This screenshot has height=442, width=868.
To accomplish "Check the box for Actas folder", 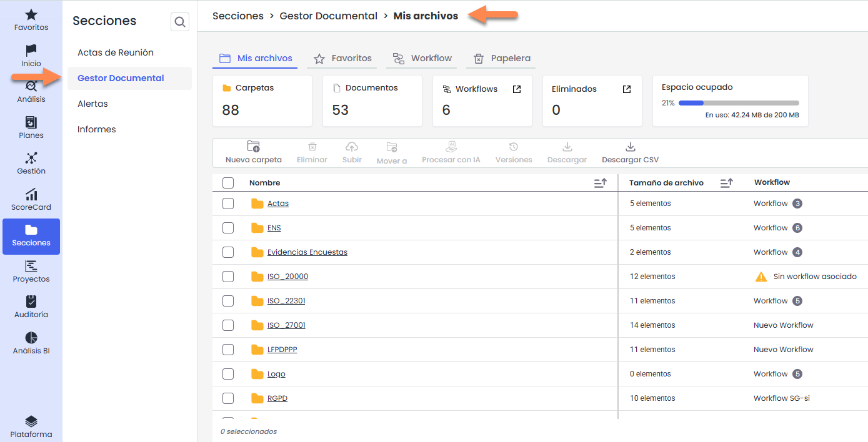I will pyautogui.click(x=228, y=204).
